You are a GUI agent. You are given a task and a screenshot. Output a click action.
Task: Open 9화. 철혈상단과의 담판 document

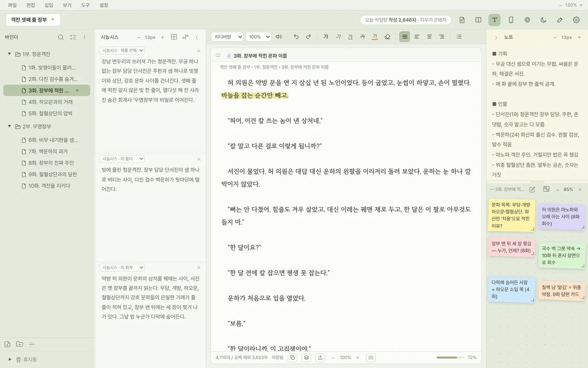point(47,174)
